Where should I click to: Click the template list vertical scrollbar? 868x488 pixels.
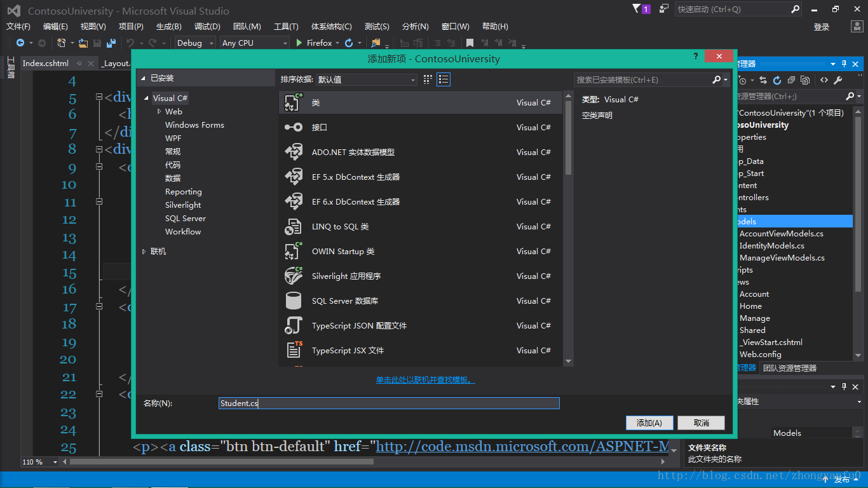coord(569,229)
